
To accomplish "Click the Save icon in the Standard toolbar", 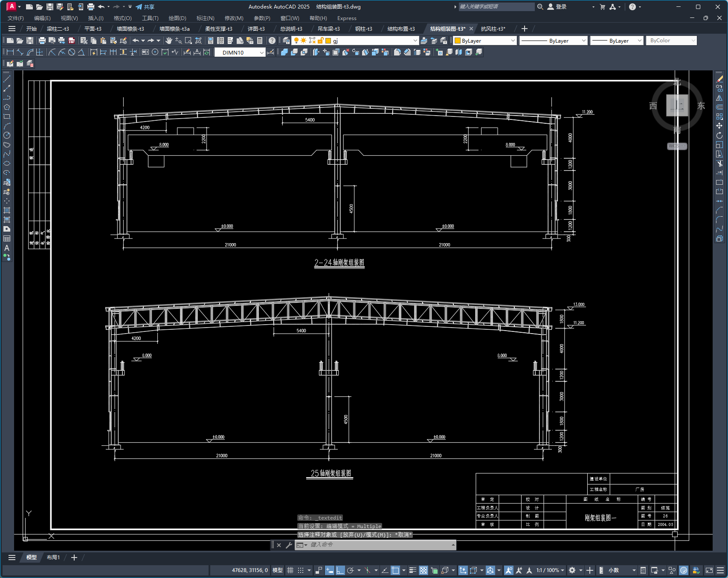I will pyautogui.click(x=30, y=41).
